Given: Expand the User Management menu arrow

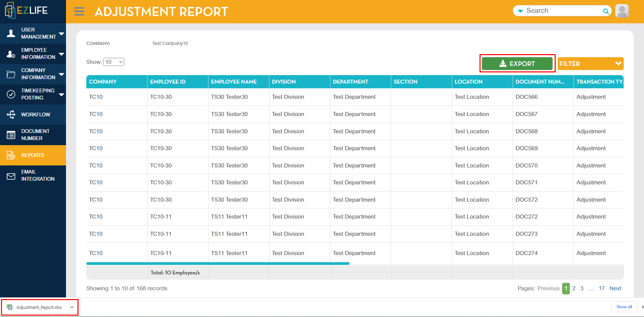Looking at the screenshot, I should (x=62, y=33).
